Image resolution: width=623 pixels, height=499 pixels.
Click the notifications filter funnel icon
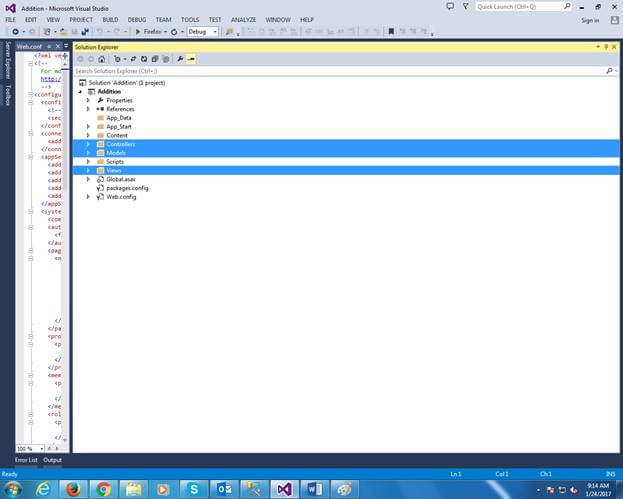[x=465, y=6]
